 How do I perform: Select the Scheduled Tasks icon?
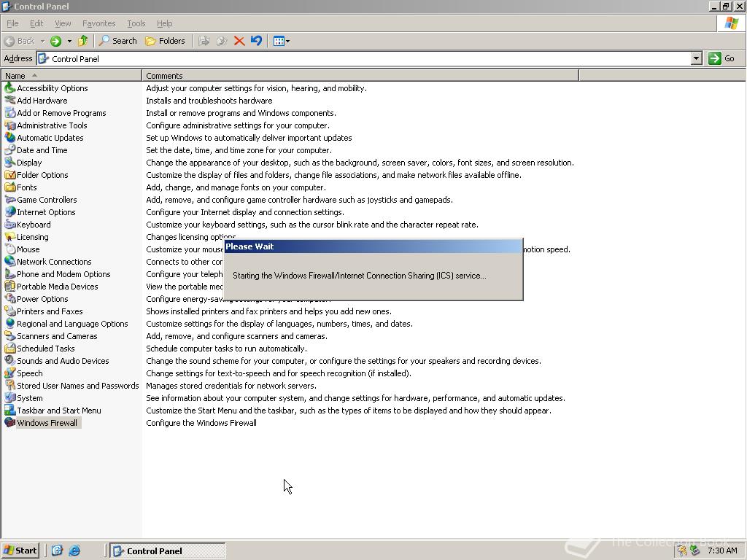(x=9, y=348)
